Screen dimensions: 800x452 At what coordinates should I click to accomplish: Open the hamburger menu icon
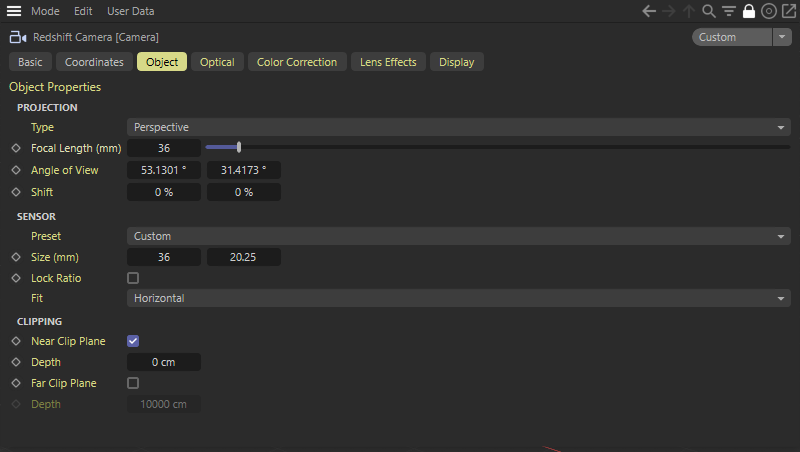pos(14,11)
